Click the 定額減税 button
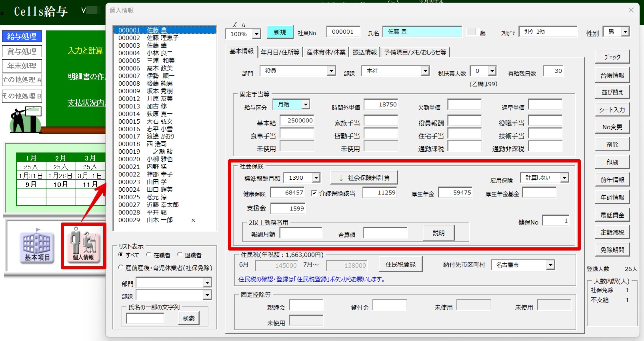The width and height of the screenshot is (644, 341). [612, 232]
